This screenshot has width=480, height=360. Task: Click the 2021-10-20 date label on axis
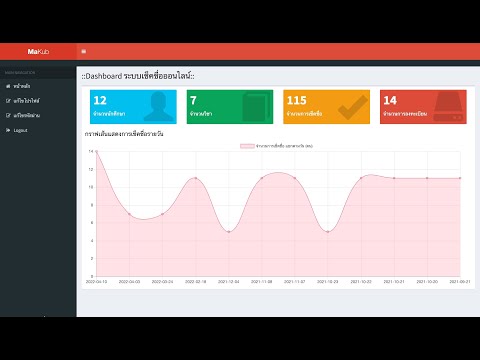[427, 282]
